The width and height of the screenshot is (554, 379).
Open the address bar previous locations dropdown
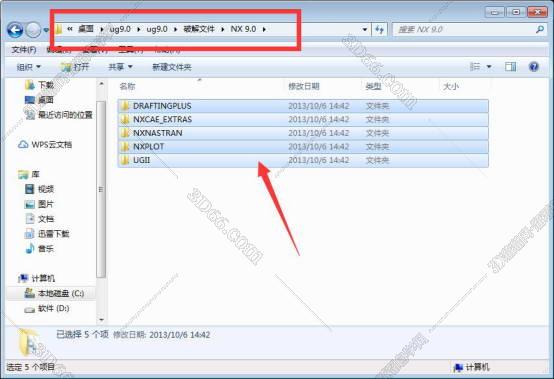[x=365, y=29]
